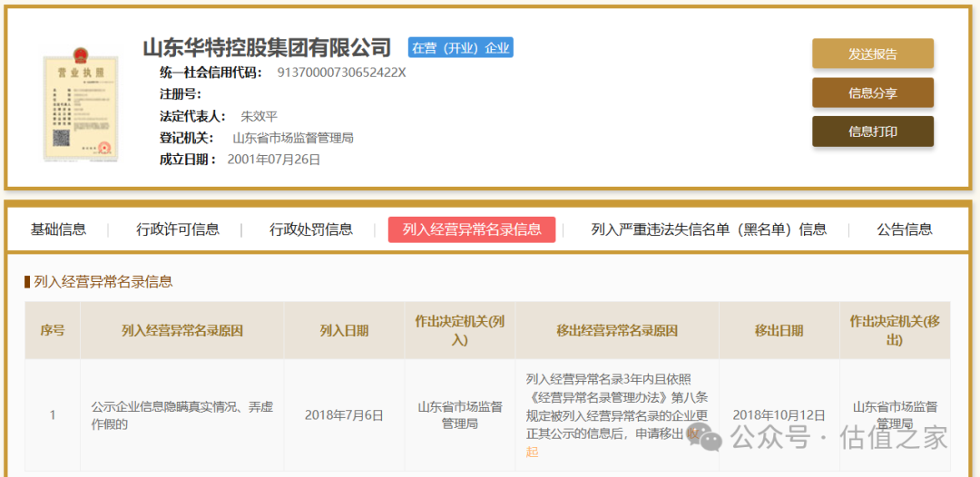The image size is (980, 477).
Task: Click legal representative name 朱效平
Action: pos(260,116)
